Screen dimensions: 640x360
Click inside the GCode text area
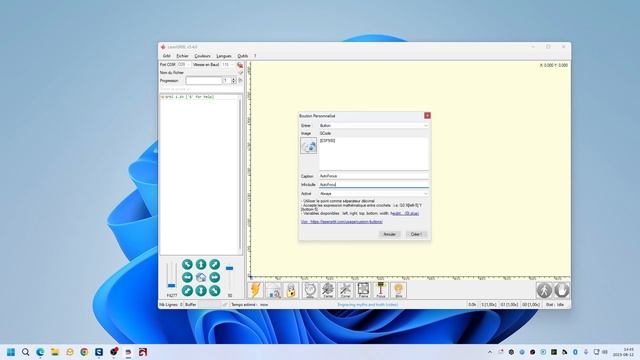(373, 154)
